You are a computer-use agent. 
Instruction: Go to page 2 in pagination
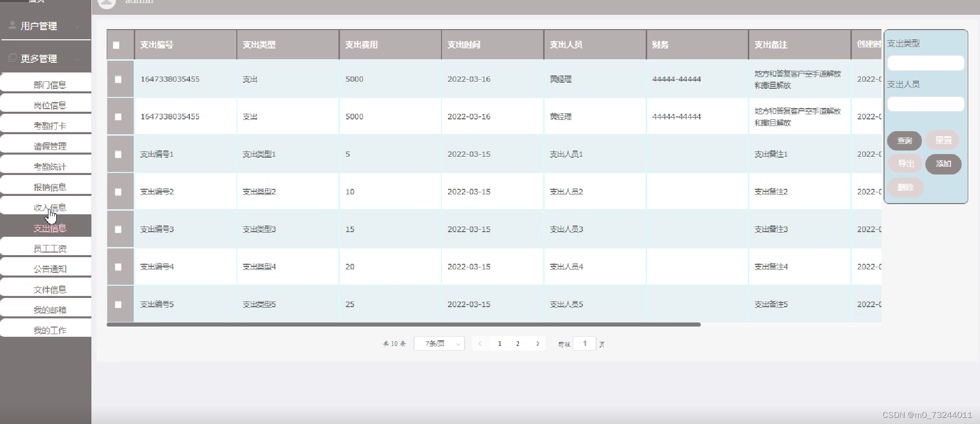(518, 343)
